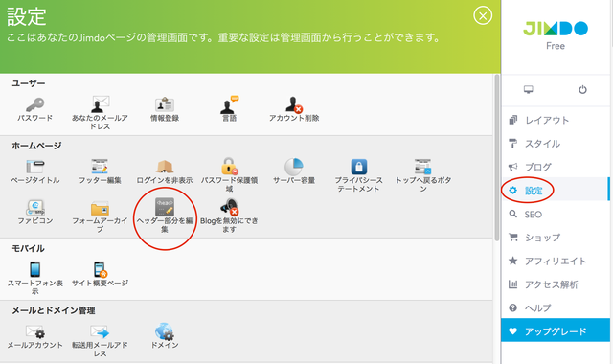Open あなたのメールアドレス setting
Viewport: 613px width, 364px height.
click(x=100, y=113)
